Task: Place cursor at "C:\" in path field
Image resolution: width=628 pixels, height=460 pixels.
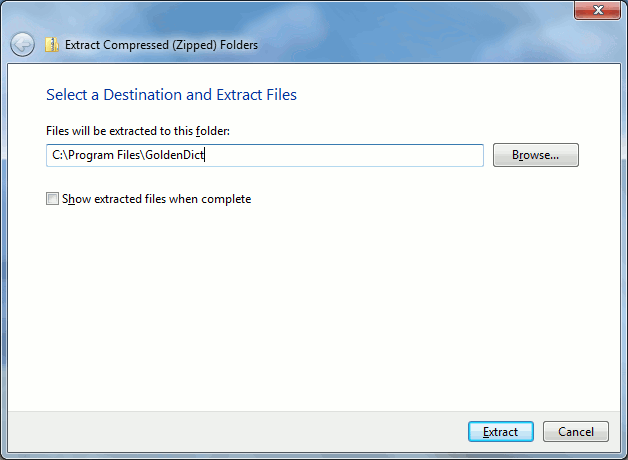Action: pyautogui.click(x=60, y=155)
